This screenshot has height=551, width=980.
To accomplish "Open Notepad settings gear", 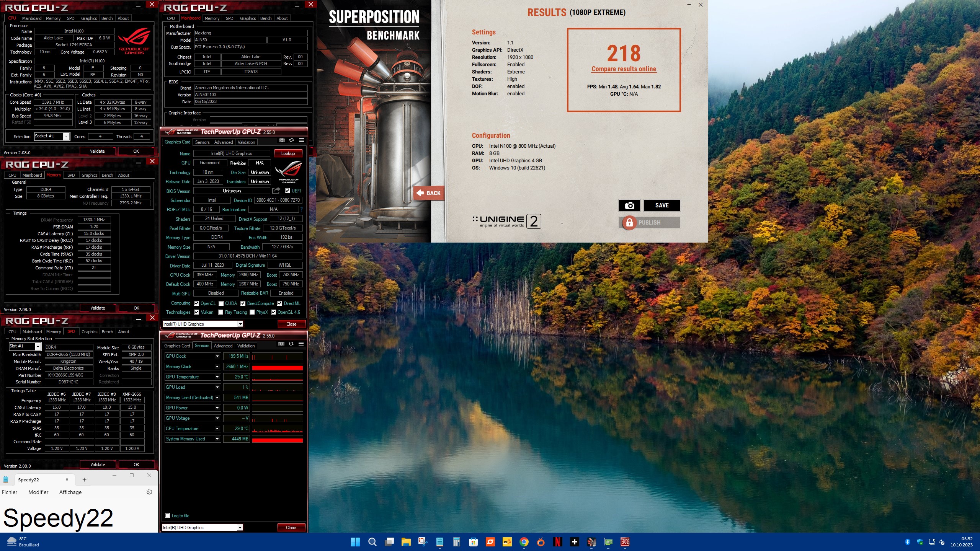I will (149, 492).
